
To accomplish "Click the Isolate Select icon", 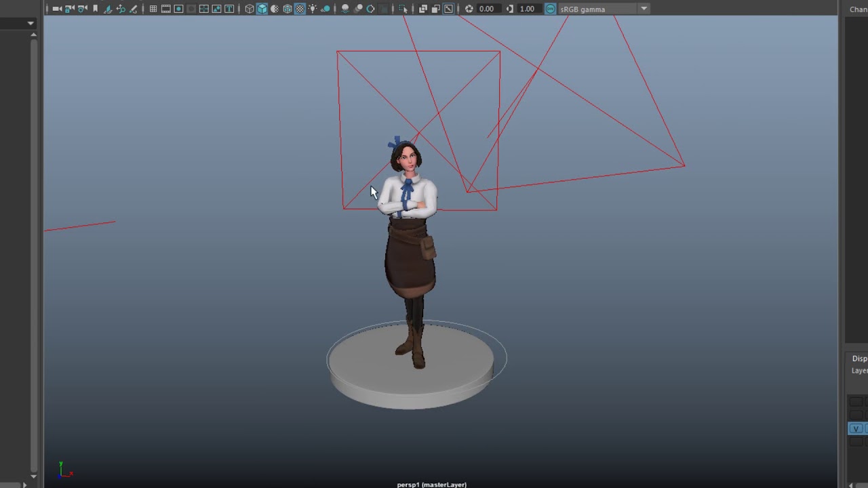I will coord(403,9).
